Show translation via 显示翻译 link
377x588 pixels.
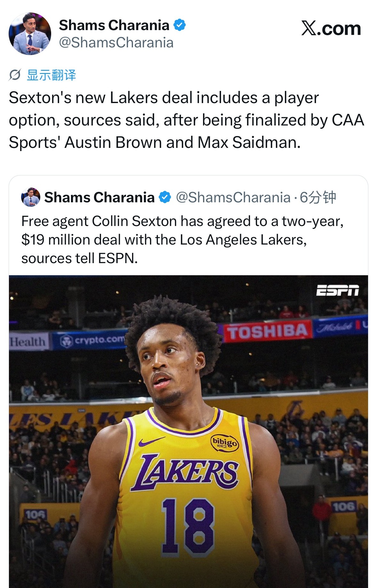51,75
